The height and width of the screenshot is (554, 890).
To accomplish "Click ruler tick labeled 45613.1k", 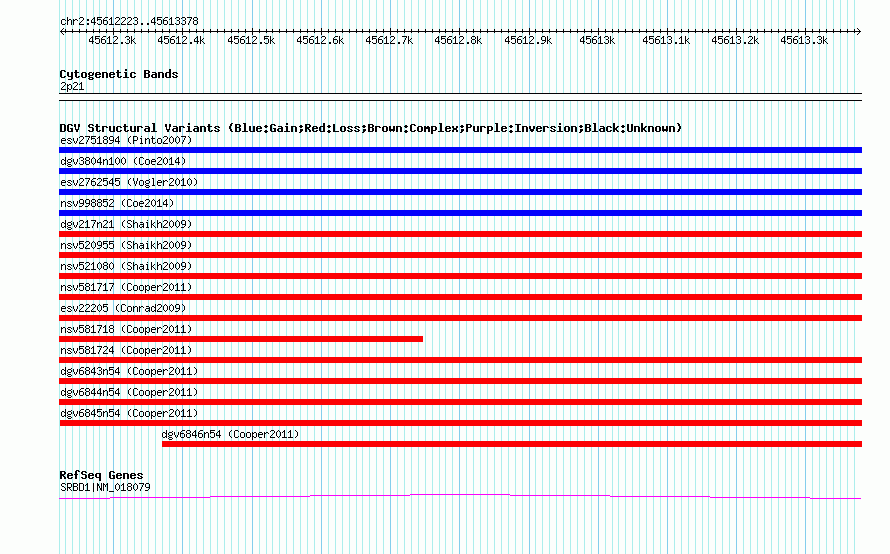I will 666,40.
